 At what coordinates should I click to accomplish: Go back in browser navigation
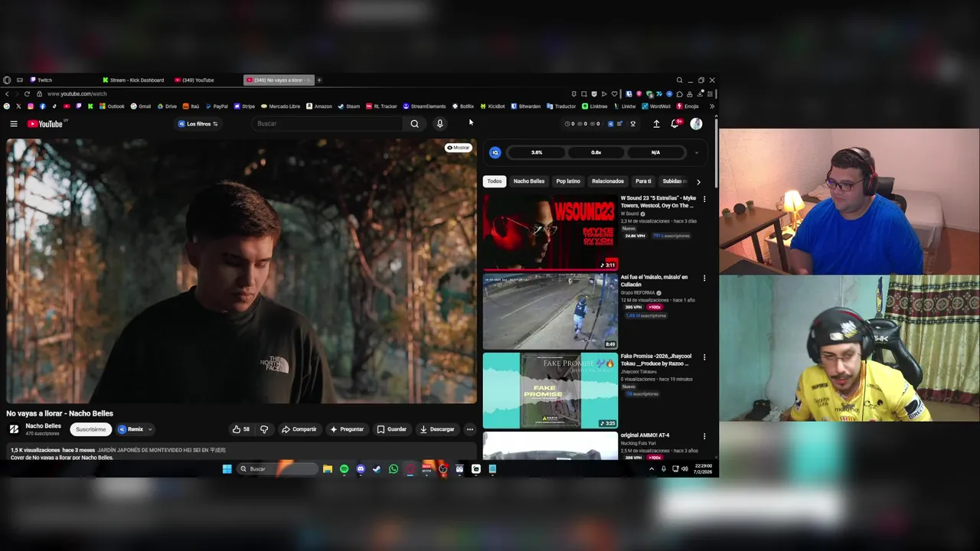click(x=7, y=94)
